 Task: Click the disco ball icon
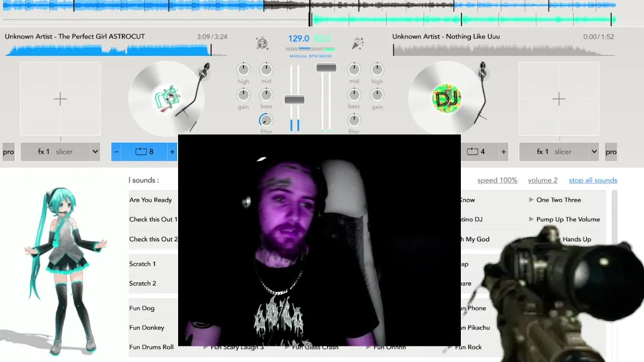tap(262, 43)
